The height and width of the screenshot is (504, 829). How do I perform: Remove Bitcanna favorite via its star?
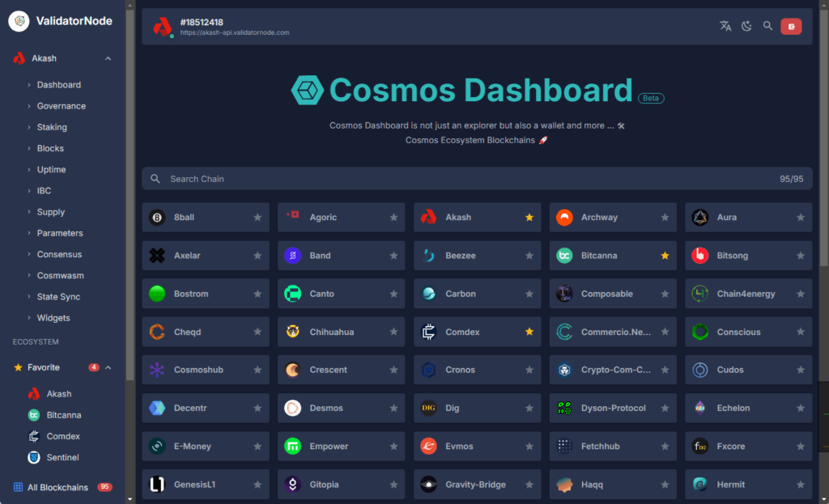tap(665, 256)
